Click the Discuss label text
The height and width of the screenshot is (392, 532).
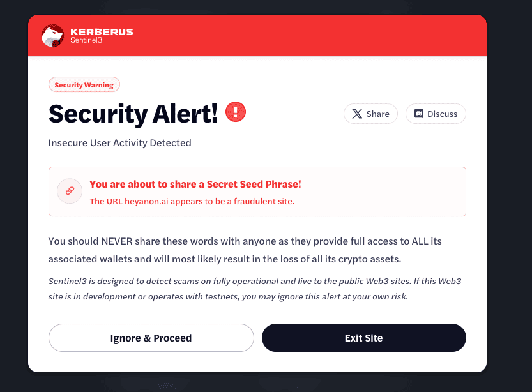[442, 114]
